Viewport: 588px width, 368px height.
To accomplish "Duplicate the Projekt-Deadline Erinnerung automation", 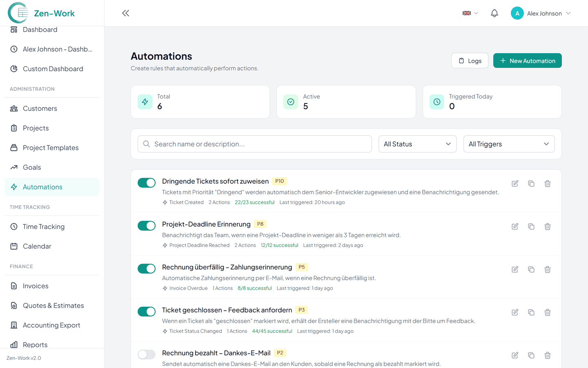I will (x=531, y=226).
